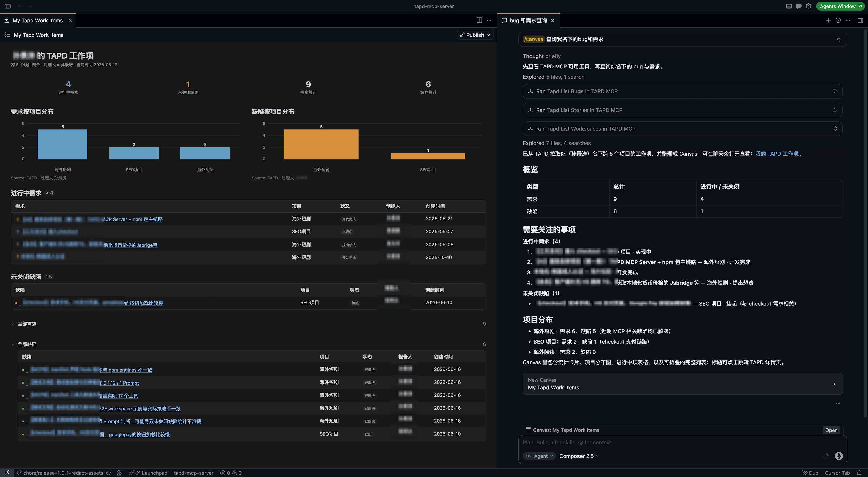Screen dimensions: 868x477
Task: Select the bug 和需求查询 chat tab
Action: pyautogui.click(x=528, y=21)
